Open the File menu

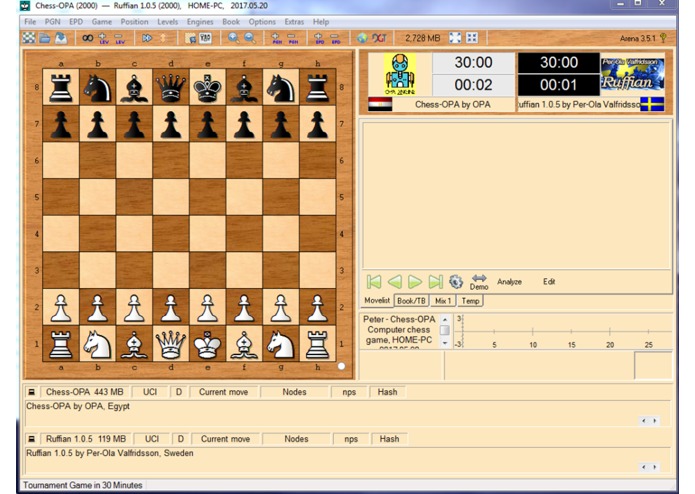pos(30,22)
